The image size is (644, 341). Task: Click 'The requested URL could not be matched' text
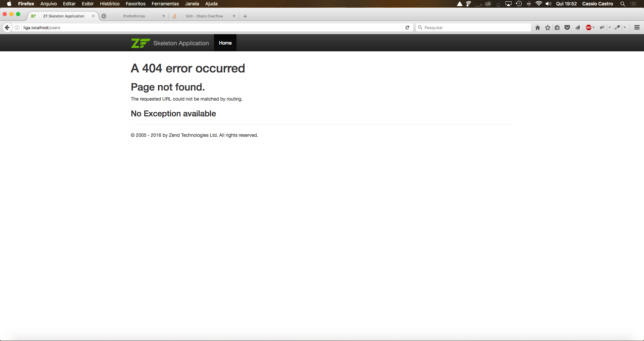click(x=186, y=99)
